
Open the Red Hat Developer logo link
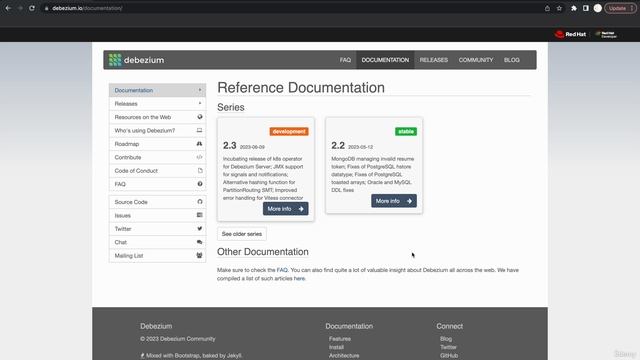click(606, 34)
